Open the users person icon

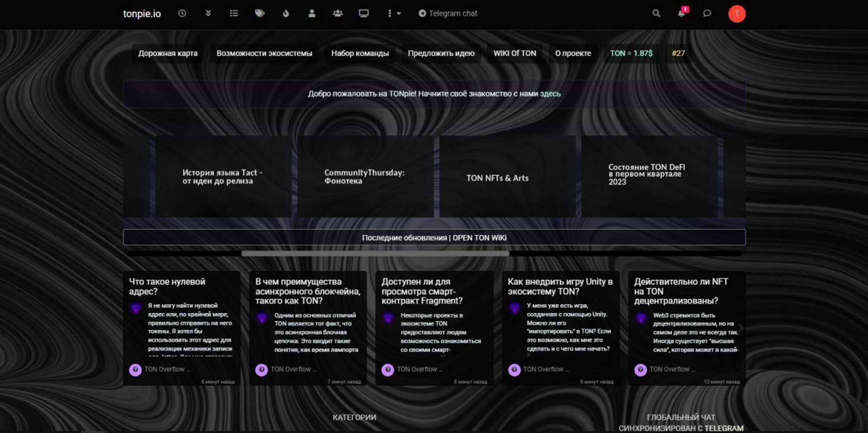[312, 13]
